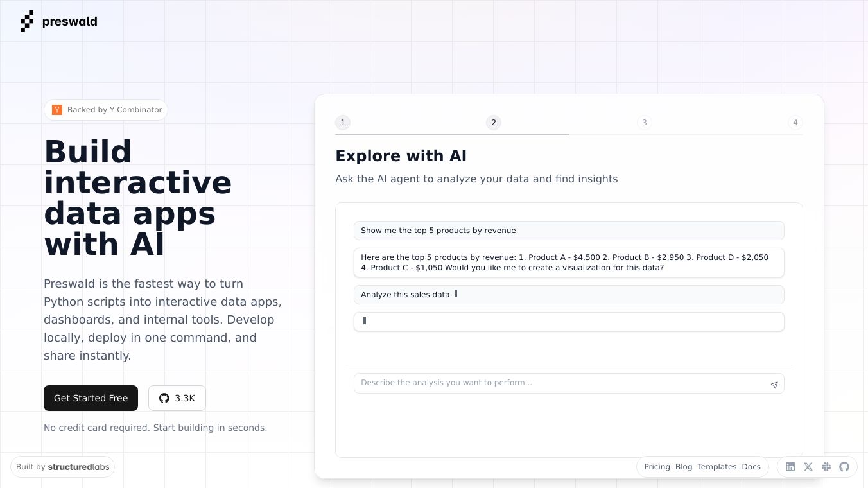Click 'No credit card required' text
The height and width of the screenshot is (488, 868).
click(x=155, y=428)
